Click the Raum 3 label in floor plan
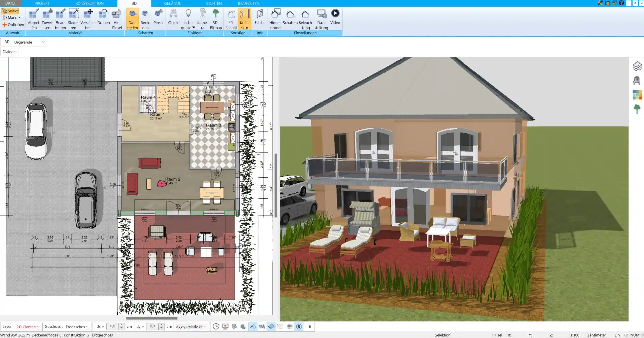 tap(214, 125)
